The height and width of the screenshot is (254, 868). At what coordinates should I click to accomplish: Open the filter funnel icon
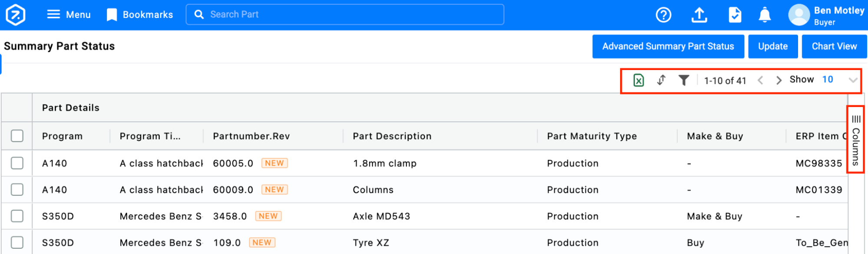click(x=683, y=80)
